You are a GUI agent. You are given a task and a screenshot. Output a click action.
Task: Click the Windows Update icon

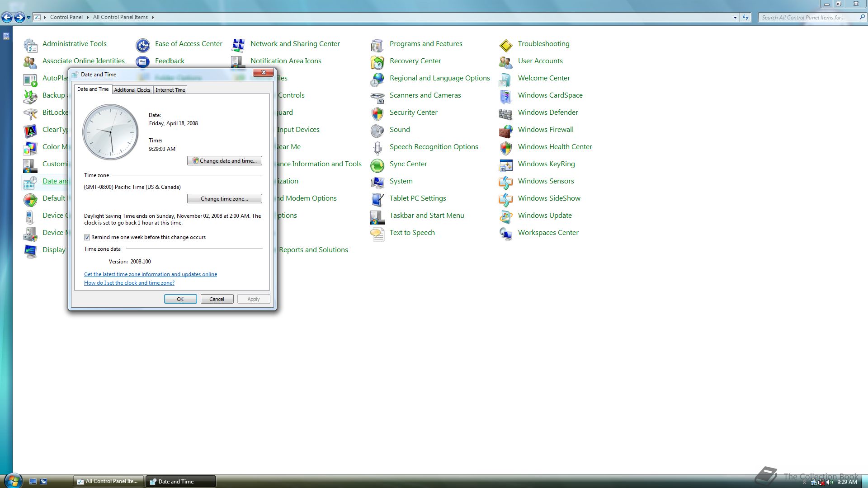[x=506, y=216]
